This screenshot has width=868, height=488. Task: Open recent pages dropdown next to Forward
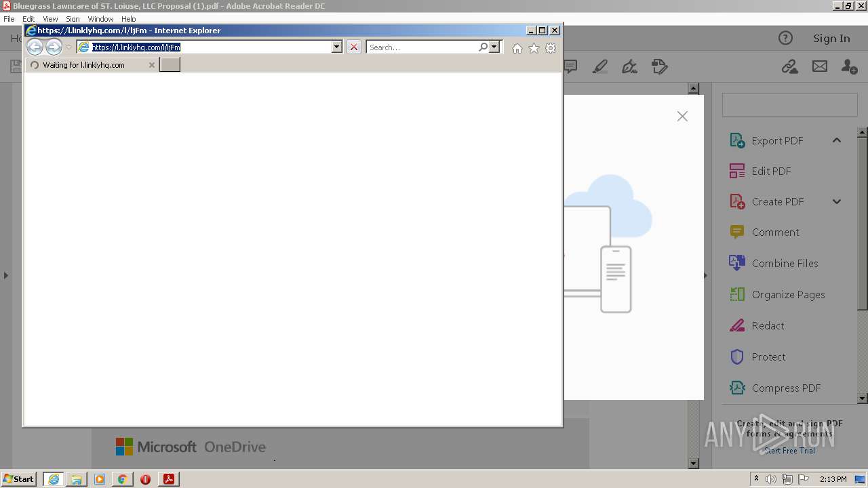pos(68,47)
